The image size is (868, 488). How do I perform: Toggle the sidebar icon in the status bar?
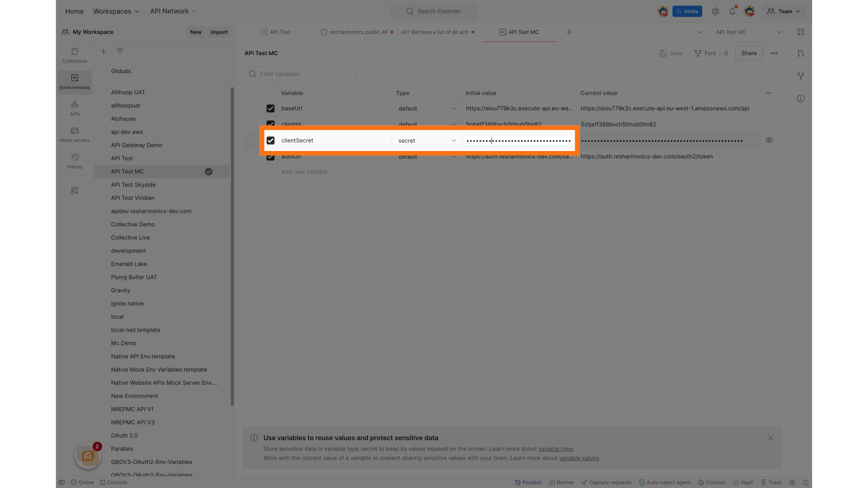pos(61,483)
